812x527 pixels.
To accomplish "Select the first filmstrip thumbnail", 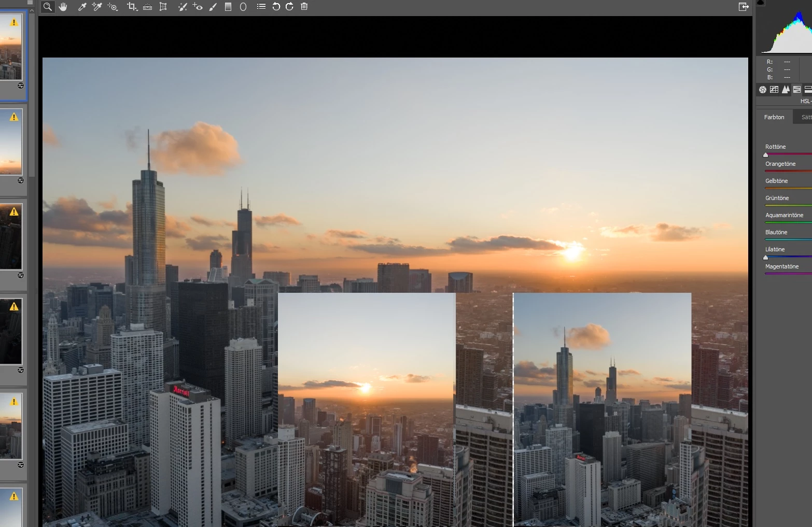I will pyautogui.click(x=11, y=47).
